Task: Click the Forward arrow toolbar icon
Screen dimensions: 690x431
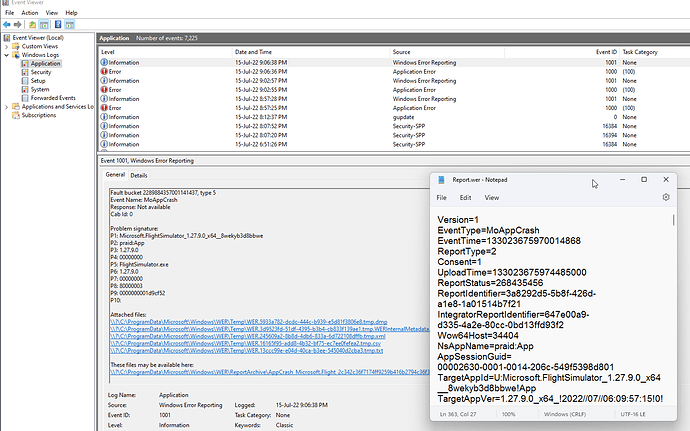Action: click(19, 25)
